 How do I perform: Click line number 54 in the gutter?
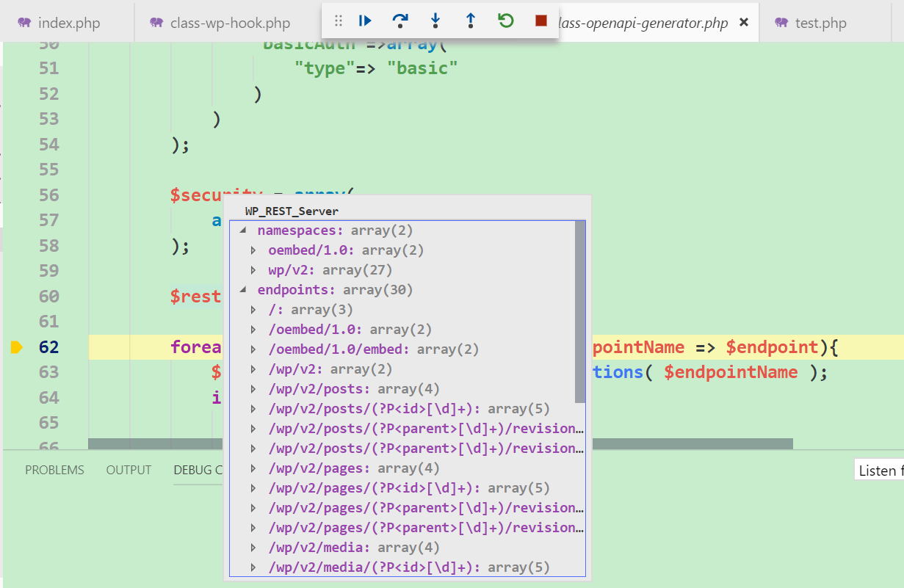[48, 145]
